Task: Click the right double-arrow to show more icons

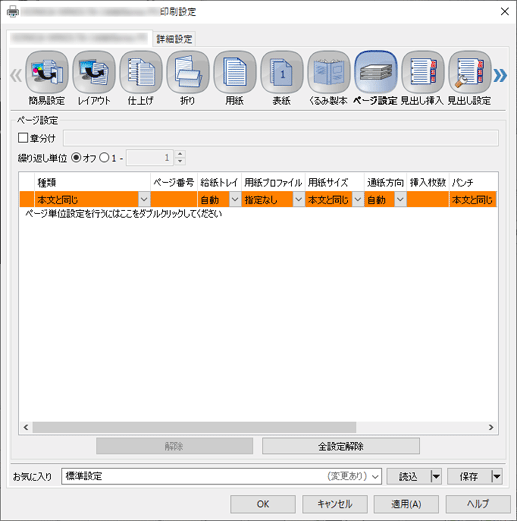Action: pos(500,75)
